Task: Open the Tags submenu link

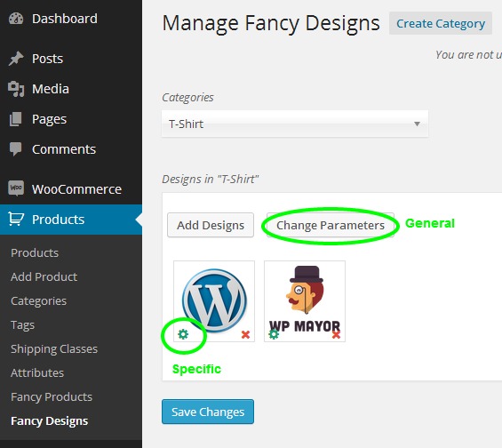Action: (22, 325)
